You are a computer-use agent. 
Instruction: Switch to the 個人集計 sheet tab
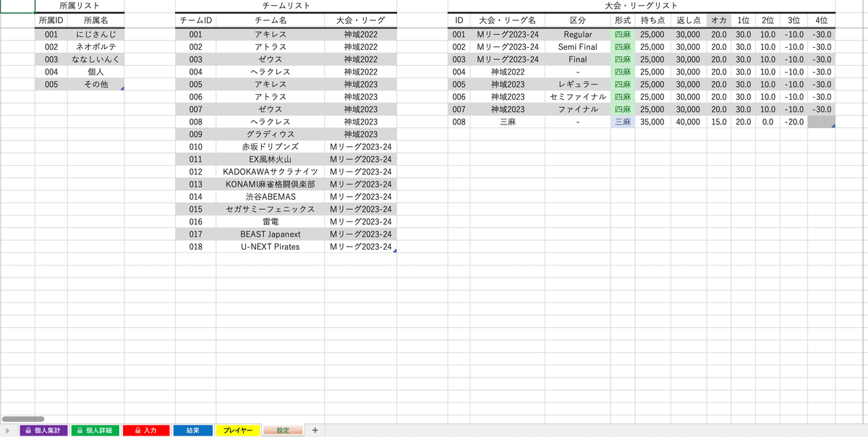[45, 430]
